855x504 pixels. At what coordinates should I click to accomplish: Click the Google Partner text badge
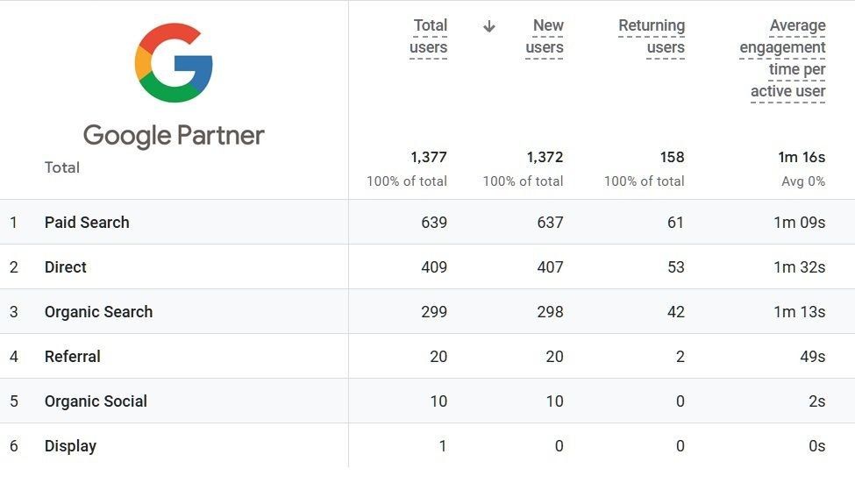[x=174, y=136]
